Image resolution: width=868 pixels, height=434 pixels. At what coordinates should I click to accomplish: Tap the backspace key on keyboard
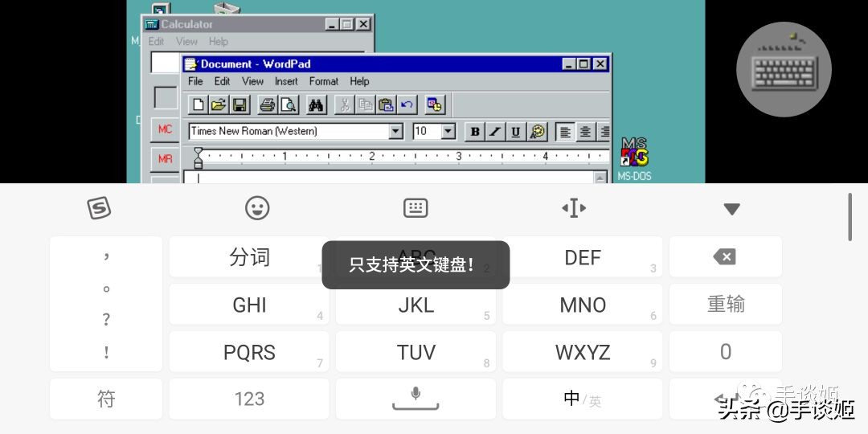(726, 257)
